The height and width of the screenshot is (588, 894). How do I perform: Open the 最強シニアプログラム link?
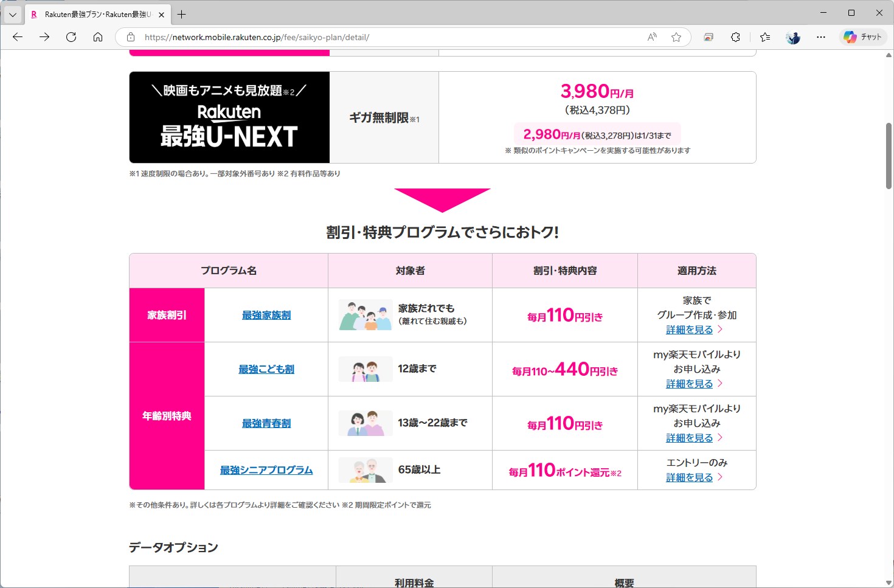(266, 470)
